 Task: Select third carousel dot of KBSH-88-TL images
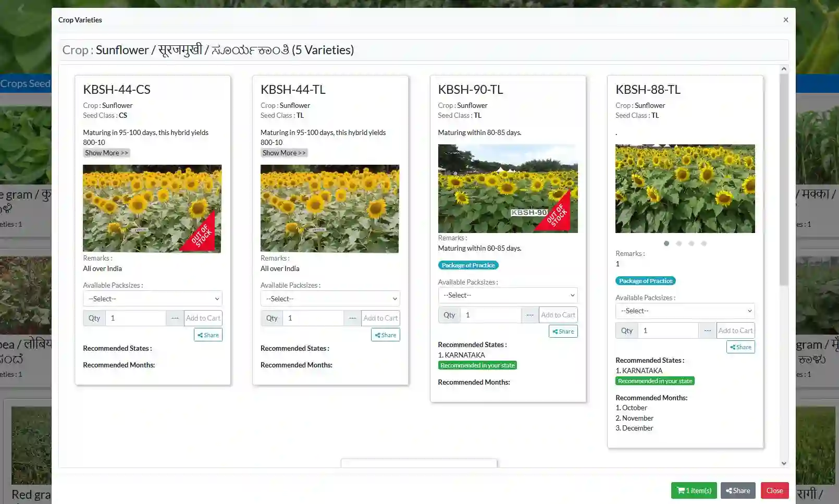click(691, 243)
